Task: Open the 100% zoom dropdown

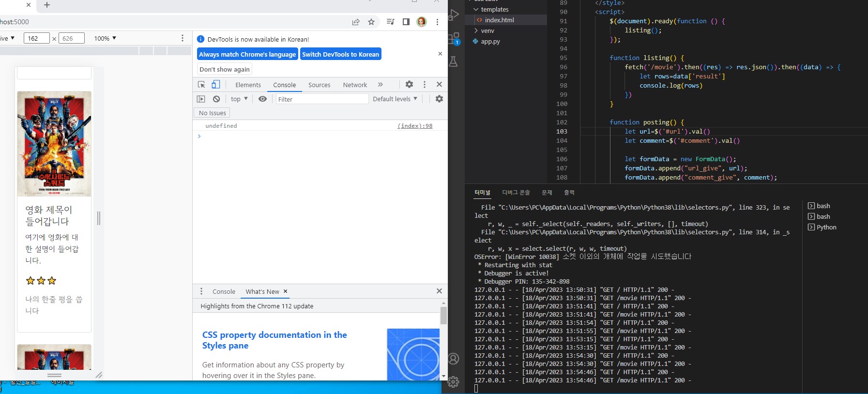Action: tap(105, 38)
